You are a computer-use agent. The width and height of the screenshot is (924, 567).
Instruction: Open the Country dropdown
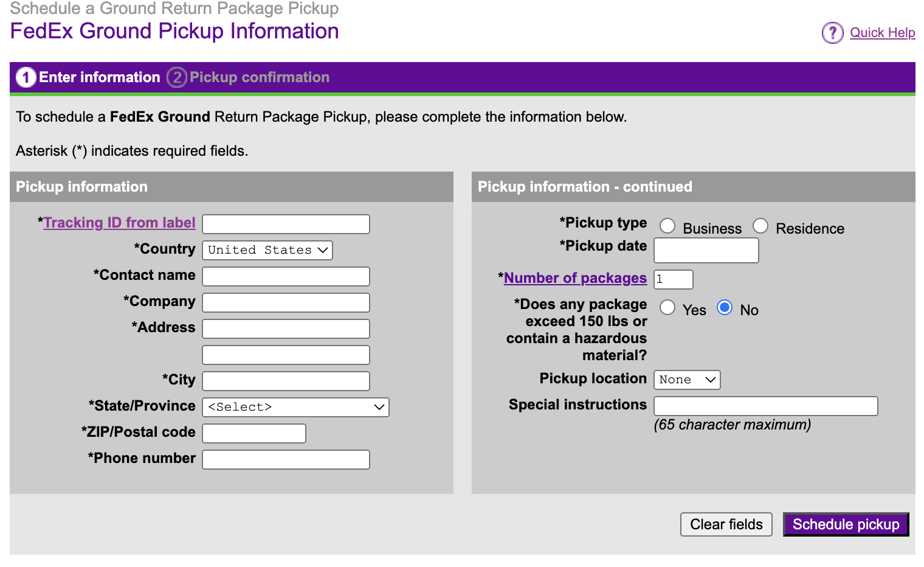click(x=267, y=250)
